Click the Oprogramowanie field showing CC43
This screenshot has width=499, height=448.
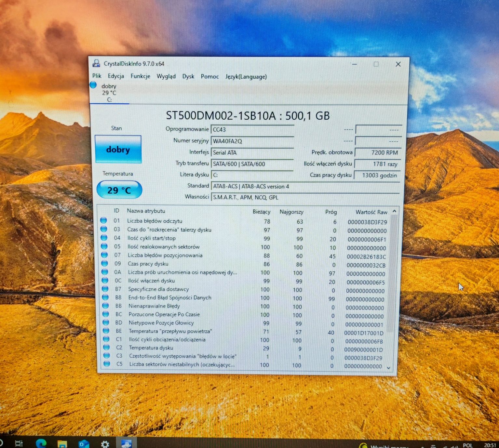tap(252, 130)
